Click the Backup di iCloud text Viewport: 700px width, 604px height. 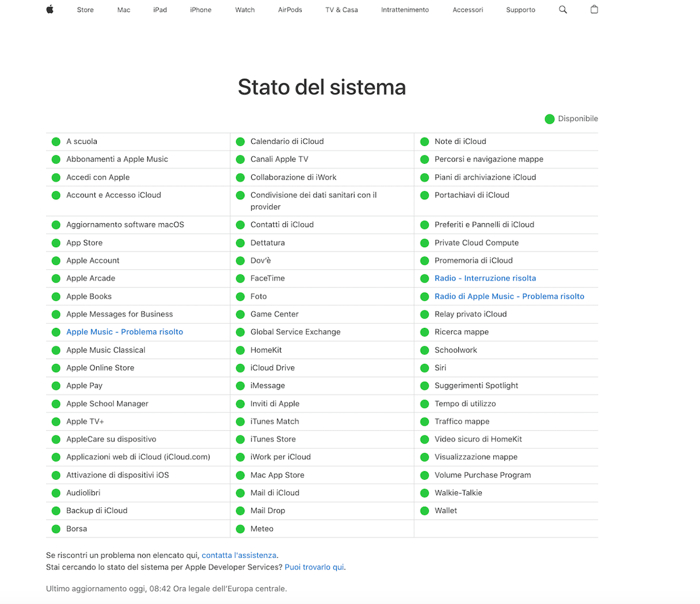[97, 511]
